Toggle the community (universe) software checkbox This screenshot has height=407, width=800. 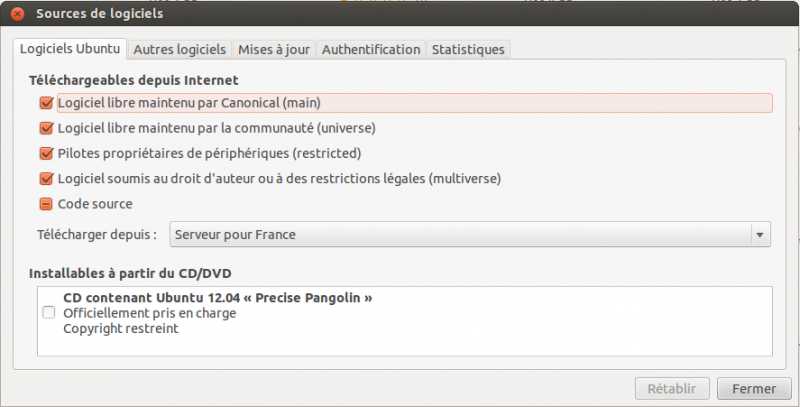[x=45, y=128]
